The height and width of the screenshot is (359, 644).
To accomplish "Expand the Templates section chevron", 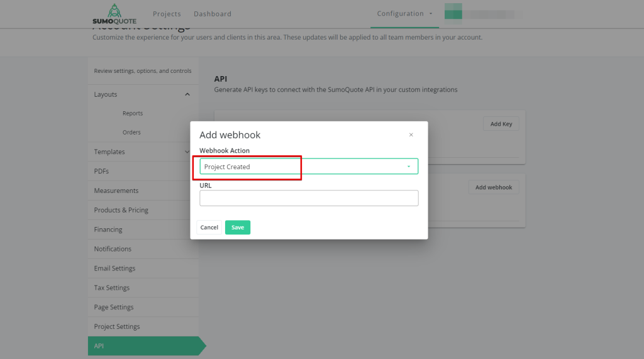I will click(187, 152).
